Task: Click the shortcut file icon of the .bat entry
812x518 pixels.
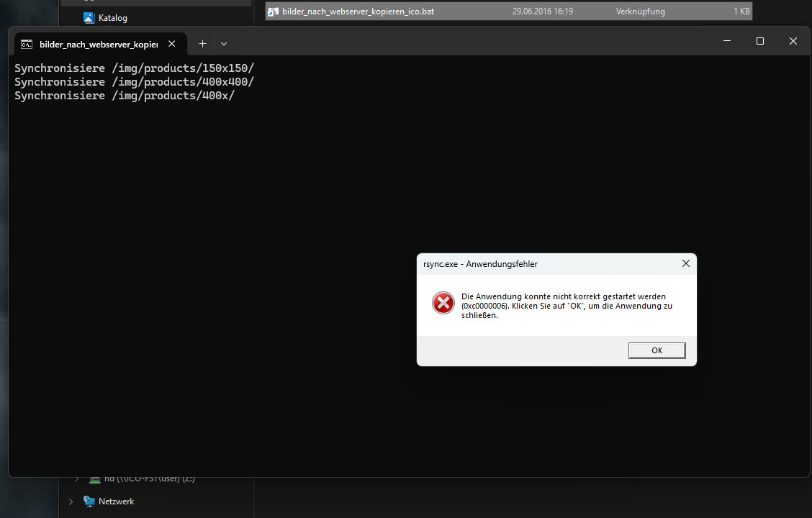Action: 273,12
